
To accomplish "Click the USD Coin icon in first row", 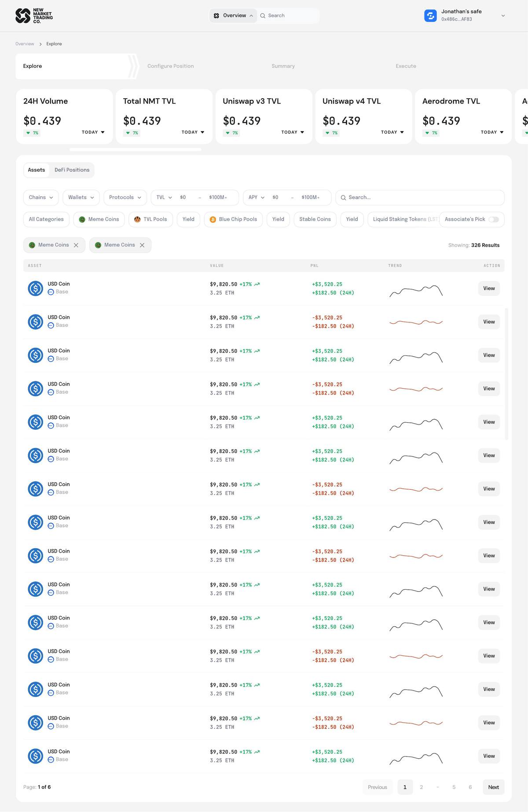I will point(36,288).
